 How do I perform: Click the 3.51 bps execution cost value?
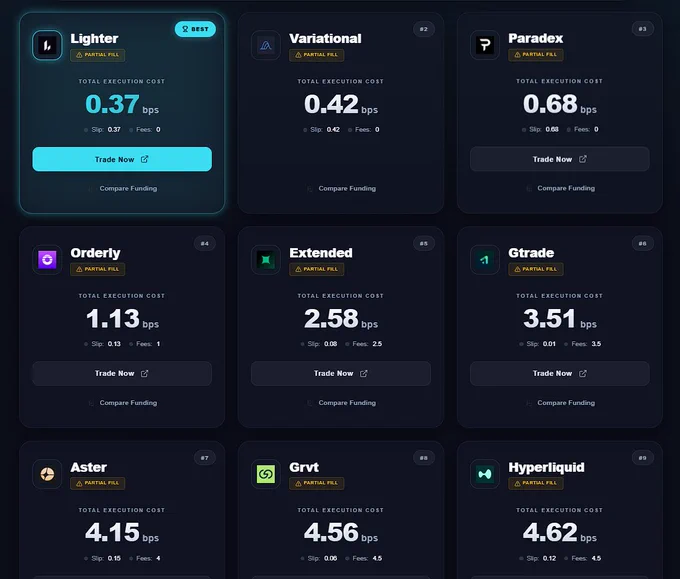(559, 318)
